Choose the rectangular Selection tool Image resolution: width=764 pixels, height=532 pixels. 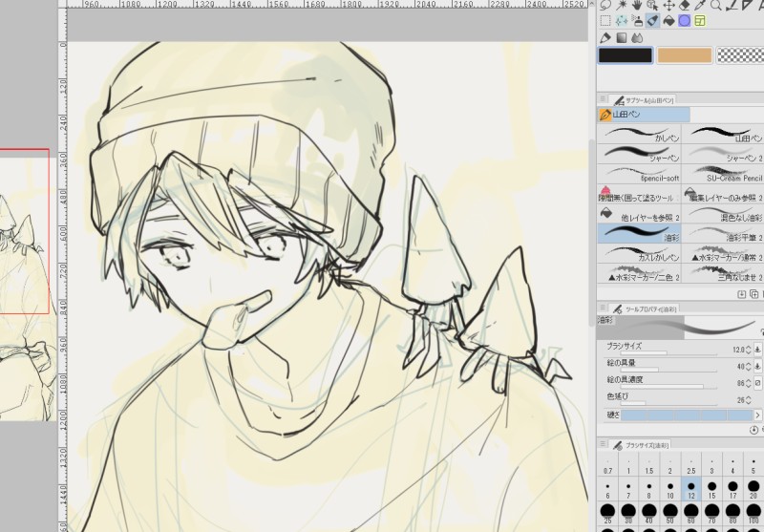pyautogui.click(x=605, y=20)
